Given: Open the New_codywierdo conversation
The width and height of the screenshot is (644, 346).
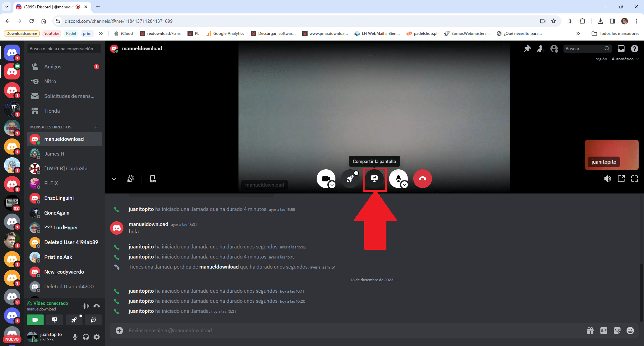Looking at the screenshot, I should pyautogui.click(x=64, y=272).
